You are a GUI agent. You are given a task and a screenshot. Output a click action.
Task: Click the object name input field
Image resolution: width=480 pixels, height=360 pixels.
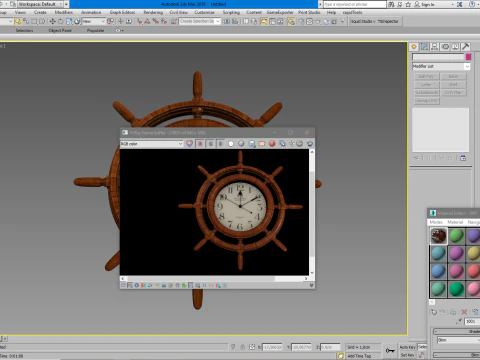[x=438, y=57]
